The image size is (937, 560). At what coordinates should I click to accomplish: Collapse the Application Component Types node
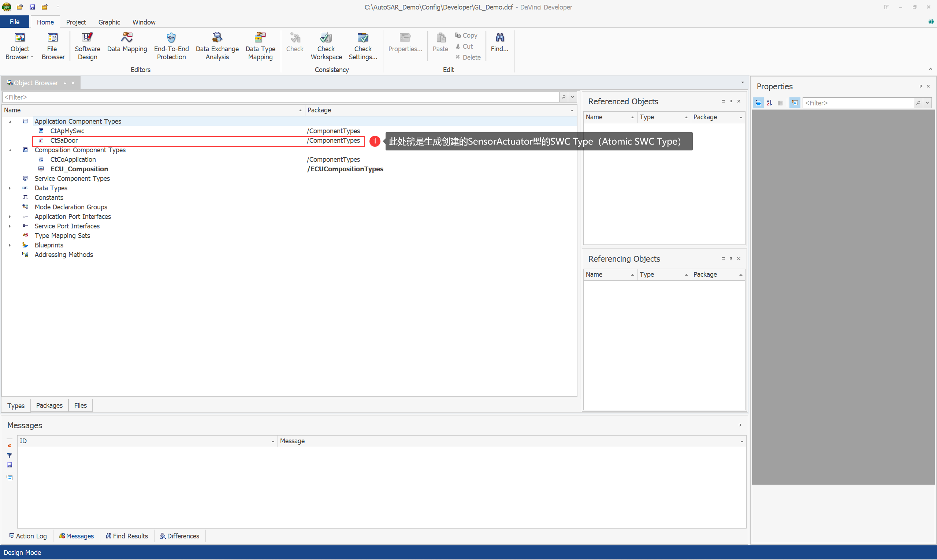tap(10, 122)
